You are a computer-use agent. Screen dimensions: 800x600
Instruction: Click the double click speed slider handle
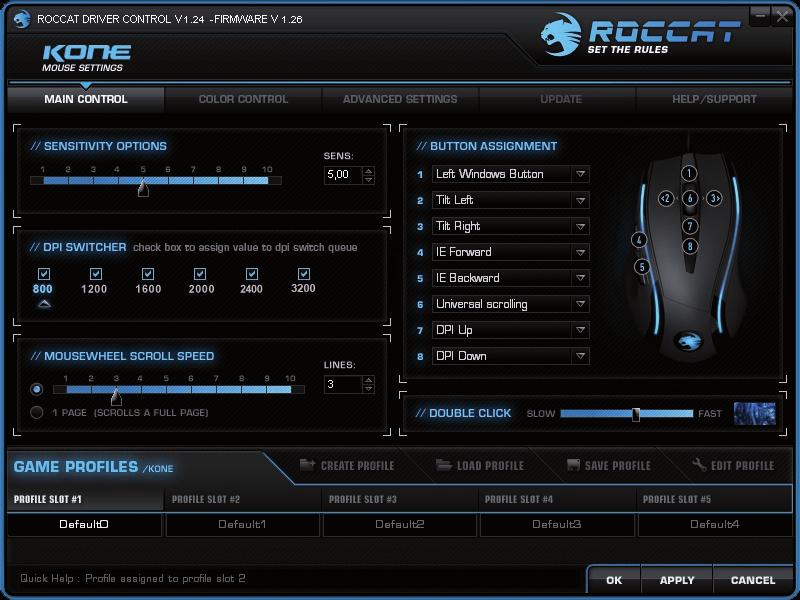tap(636, 414)
